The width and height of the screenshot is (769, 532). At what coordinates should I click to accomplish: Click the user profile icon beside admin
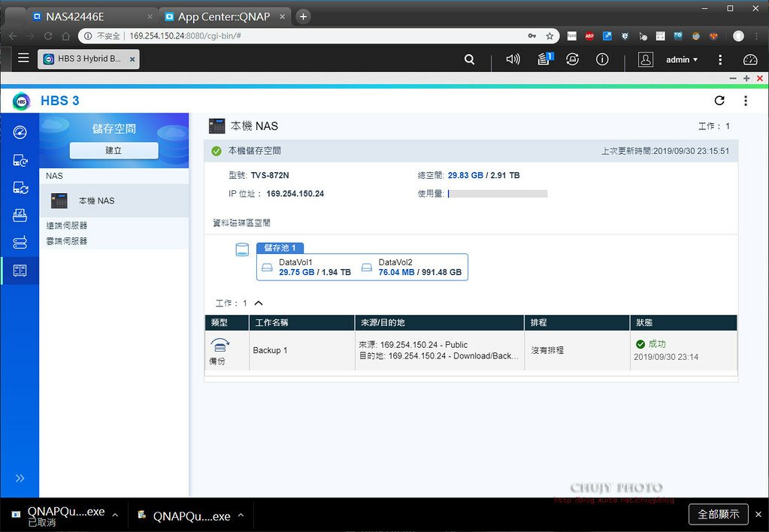click(x=646, y=59)
